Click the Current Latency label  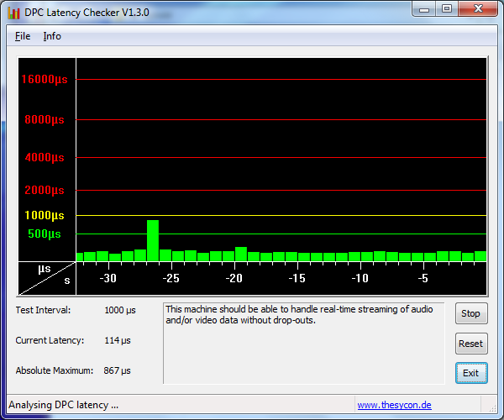point(50,341)
